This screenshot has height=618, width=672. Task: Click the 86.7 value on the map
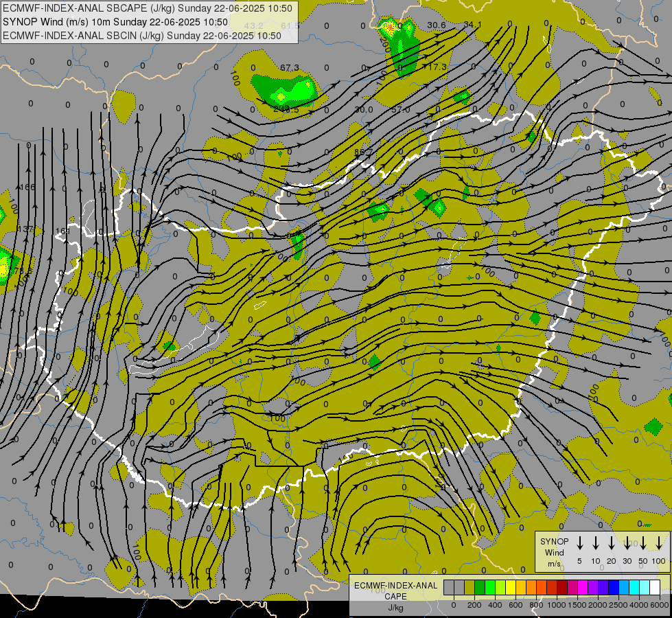pos(363,152)
